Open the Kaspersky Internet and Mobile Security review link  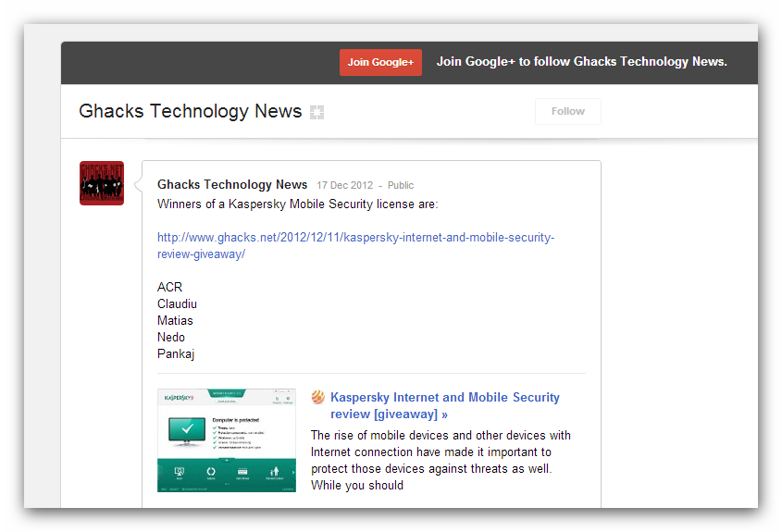(445, 405)
